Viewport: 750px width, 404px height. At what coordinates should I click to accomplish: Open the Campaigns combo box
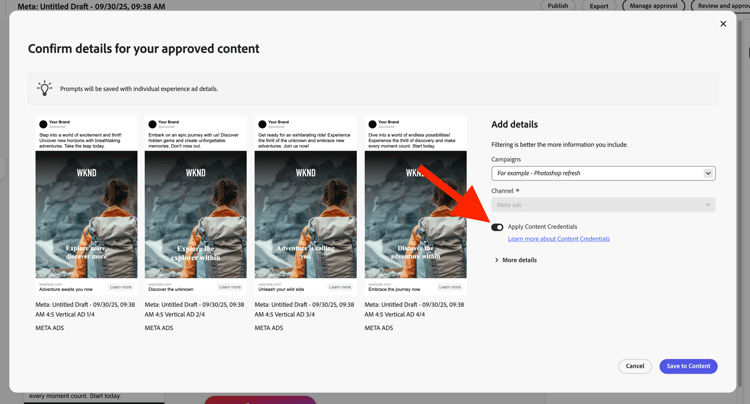tap(603, 173)
